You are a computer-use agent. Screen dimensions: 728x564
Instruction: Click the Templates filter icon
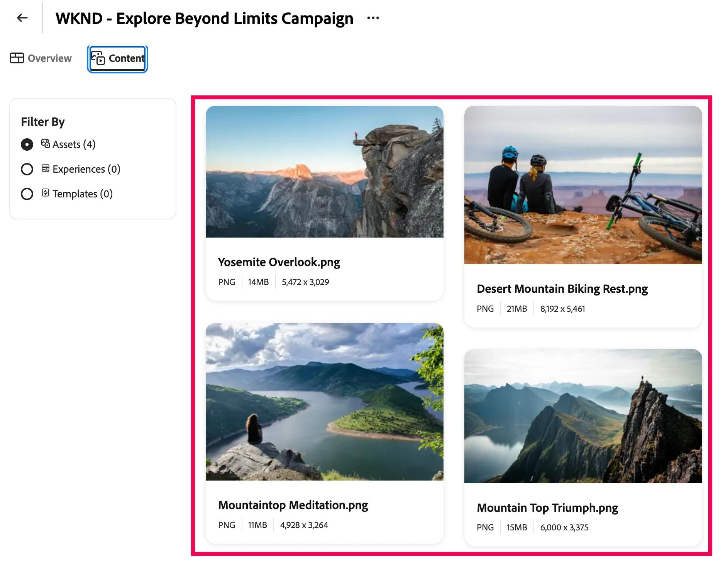pyautogui.click(x=46, y=193)
